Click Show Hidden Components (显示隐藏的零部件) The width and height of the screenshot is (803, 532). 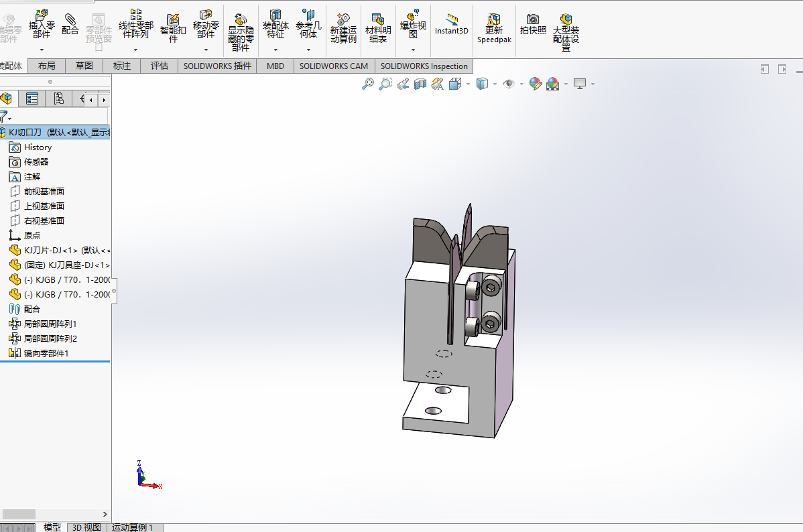[x=241, y=31]
